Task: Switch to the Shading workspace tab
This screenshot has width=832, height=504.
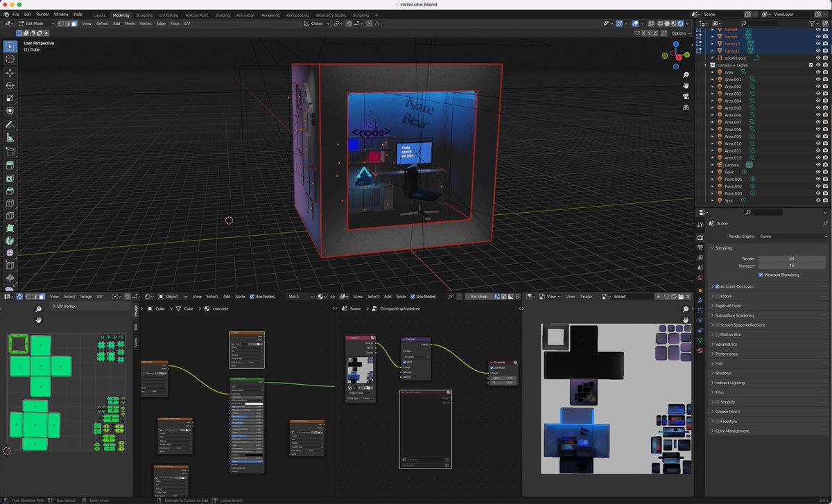Action: (223, 15)
